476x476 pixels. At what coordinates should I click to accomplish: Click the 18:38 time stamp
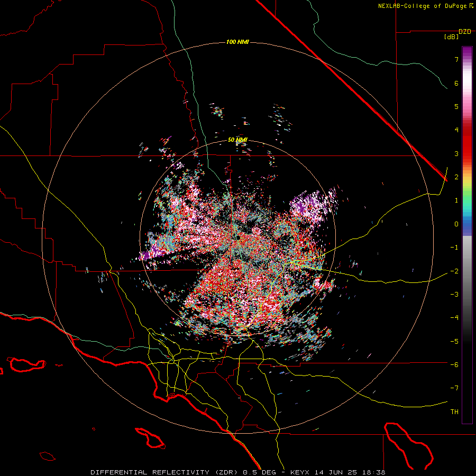pyautogui.click(x=375, y=472)
